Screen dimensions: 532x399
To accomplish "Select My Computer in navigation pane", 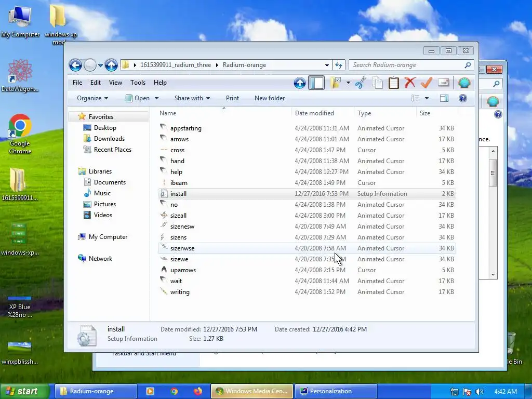I will point(108,237).
